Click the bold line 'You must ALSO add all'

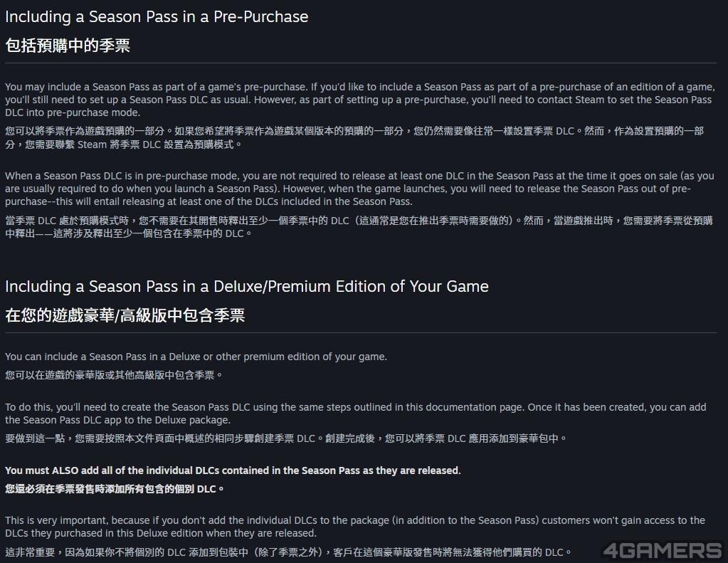(233, 470)
